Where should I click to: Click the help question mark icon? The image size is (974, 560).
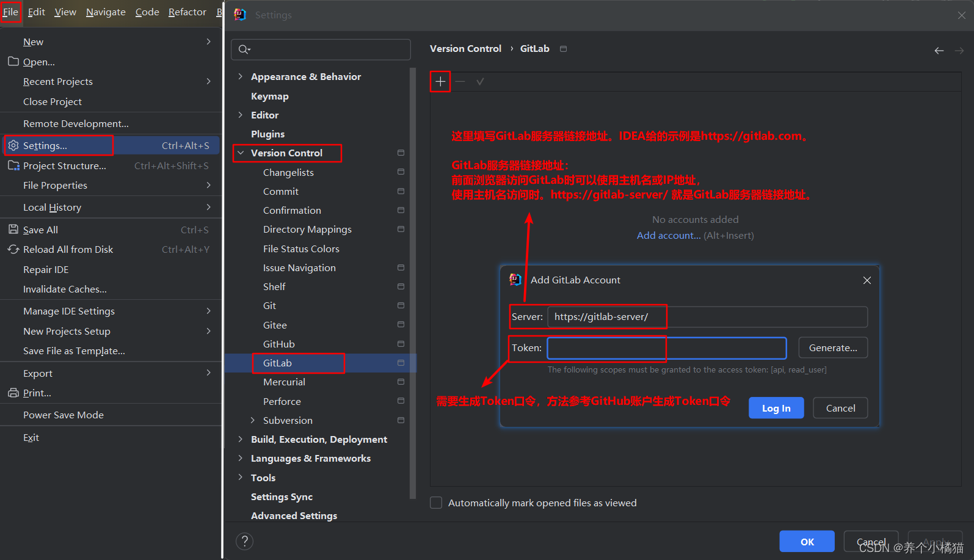tap(244, 541)
